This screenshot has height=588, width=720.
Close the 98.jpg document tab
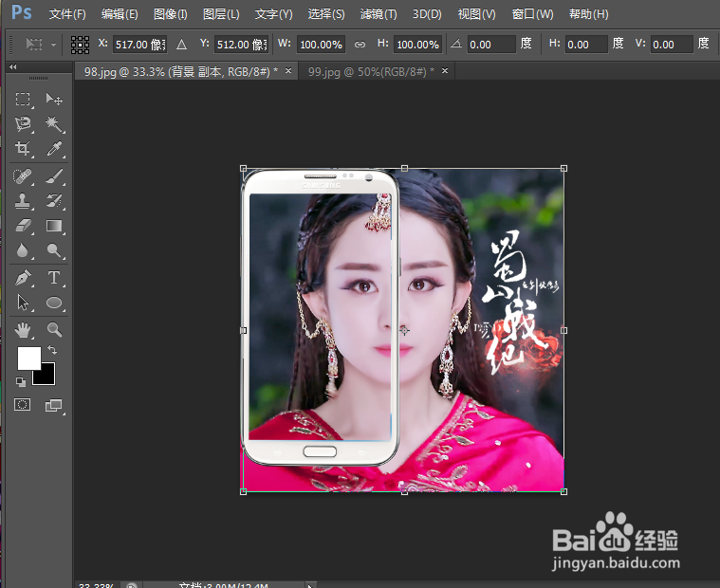point(288,71)
